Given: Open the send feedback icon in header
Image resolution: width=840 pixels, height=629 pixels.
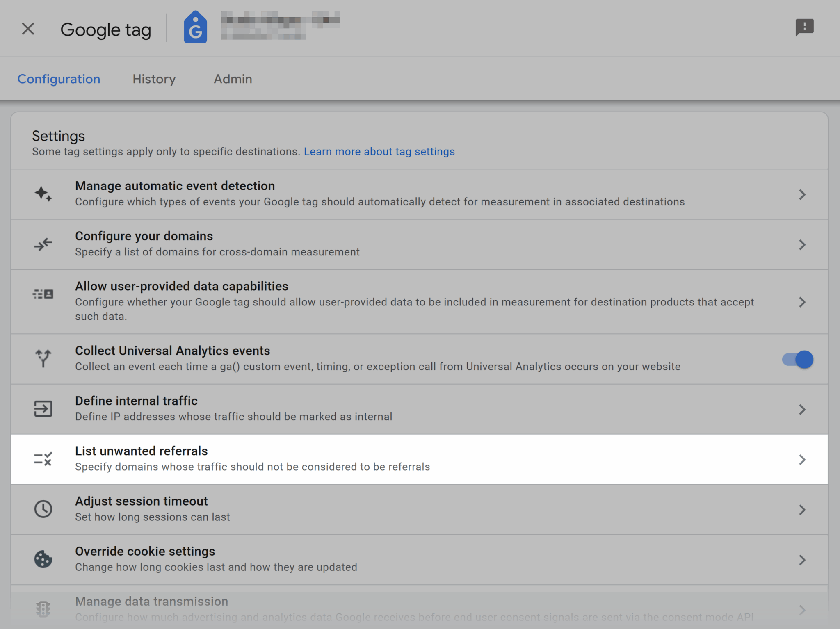Looking at the screenshot, I should (x=804, y=27).
